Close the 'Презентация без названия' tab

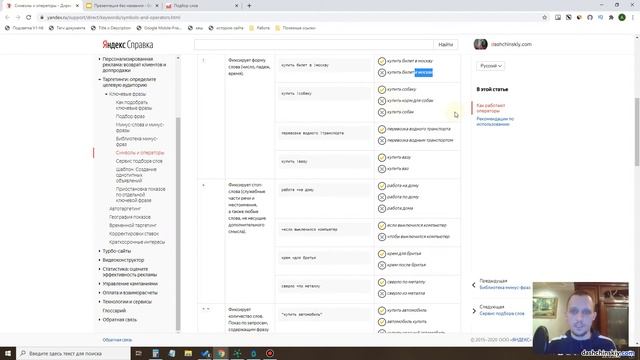point(157,6)
